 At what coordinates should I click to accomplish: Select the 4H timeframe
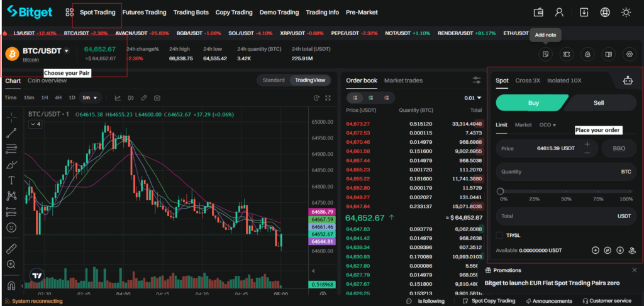coord(58,97)
